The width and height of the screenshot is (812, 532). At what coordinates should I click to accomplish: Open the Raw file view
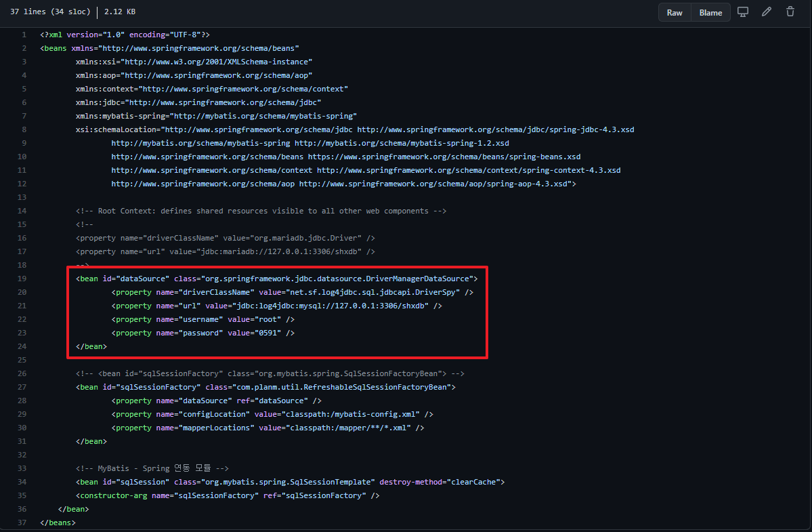click(x=675, y=12)
